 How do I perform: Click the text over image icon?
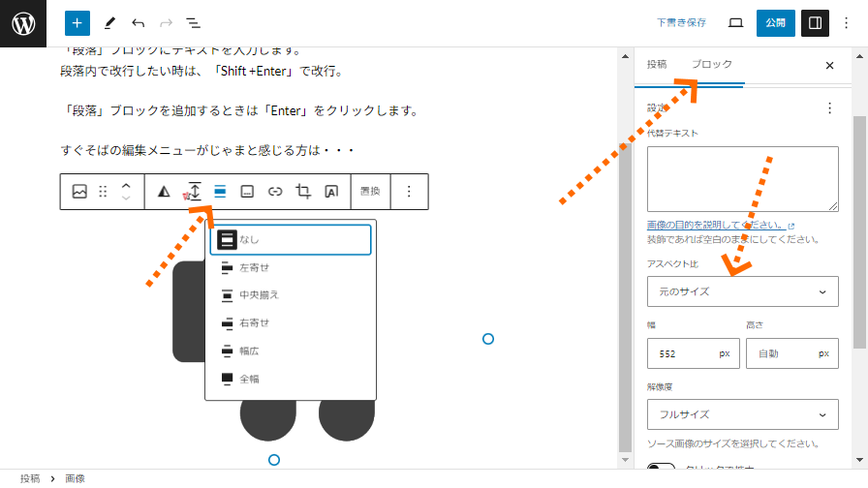(x=331, y=192)
